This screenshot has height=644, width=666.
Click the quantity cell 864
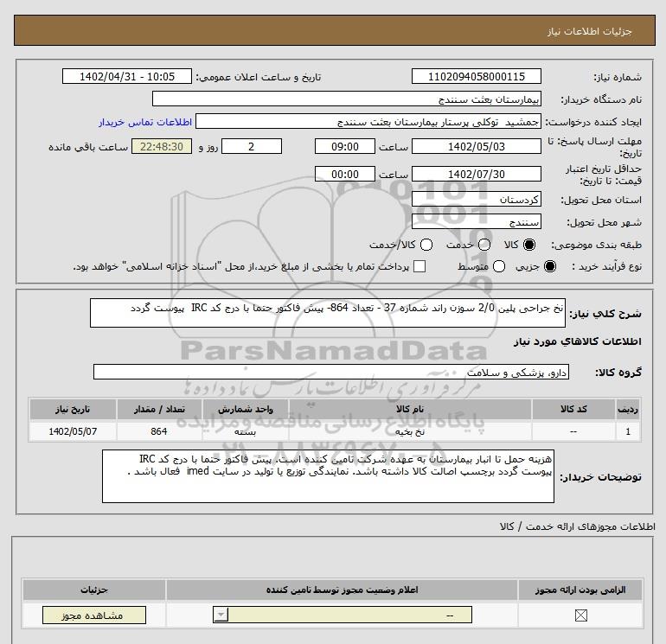(x=159, y=431)
